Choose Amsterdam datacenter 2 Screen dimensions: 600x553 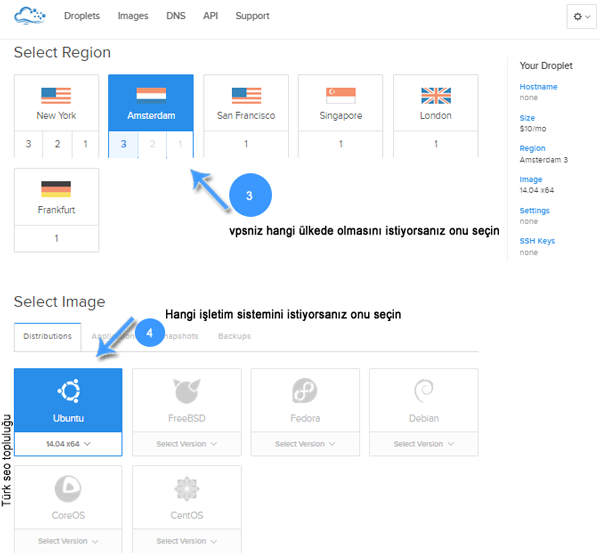152,144
